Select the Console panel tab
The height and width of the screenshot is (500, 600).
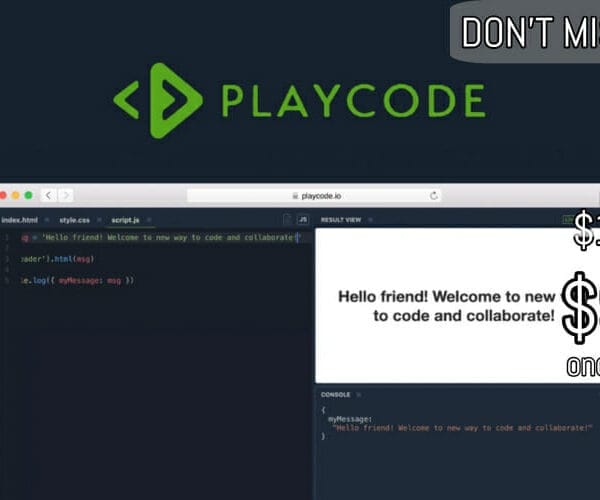point(336,394)
